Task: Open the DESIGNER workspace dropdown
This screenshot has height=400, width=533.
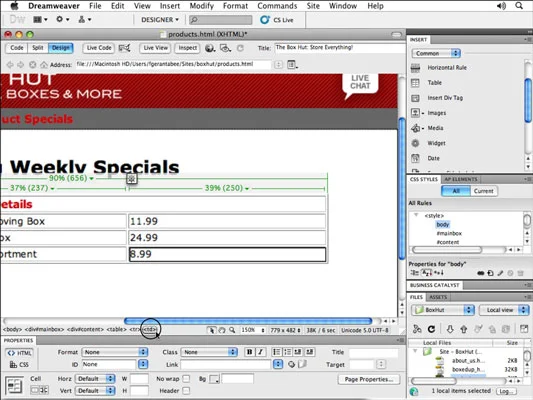Action: point(160,20)
